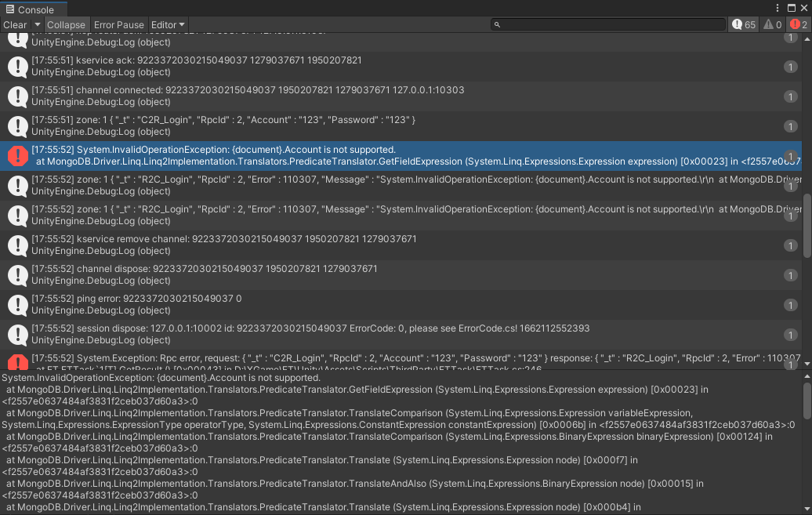Toggle Error Pause in the console toolbar
This screenshot has height=515, width=812.
[118, 25]
